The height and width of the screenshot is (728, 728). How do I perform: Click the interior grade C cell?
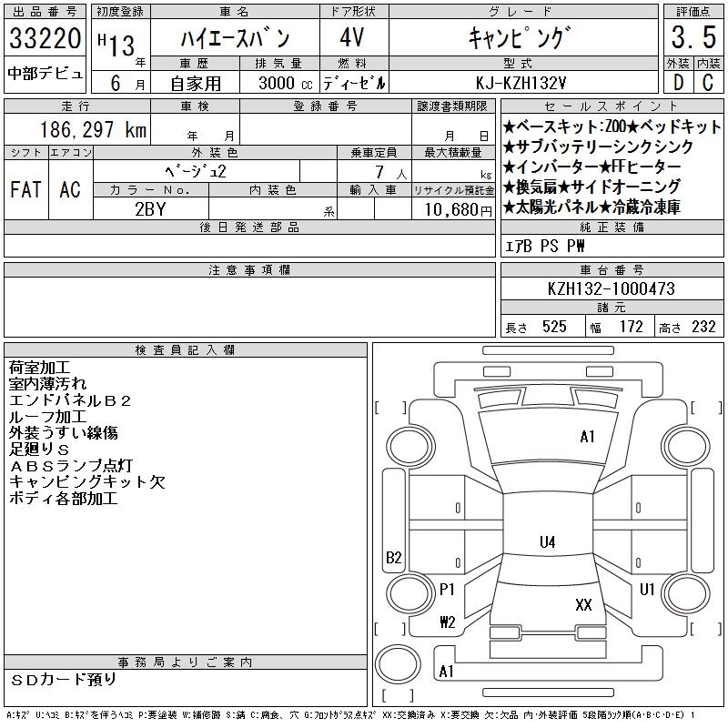[708, 82]
